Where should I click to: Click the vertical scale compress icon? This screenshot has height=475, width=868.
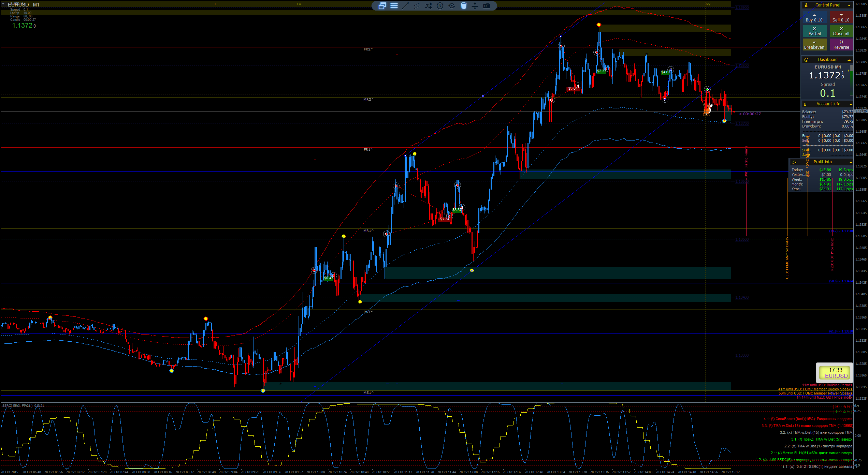click(475, 6)
